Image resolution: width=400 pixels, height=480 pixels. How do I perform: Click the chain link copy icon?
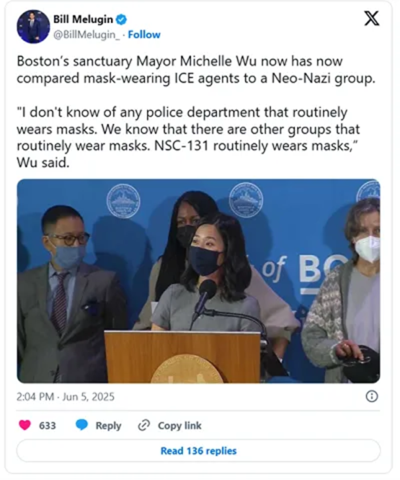(144, 425)
